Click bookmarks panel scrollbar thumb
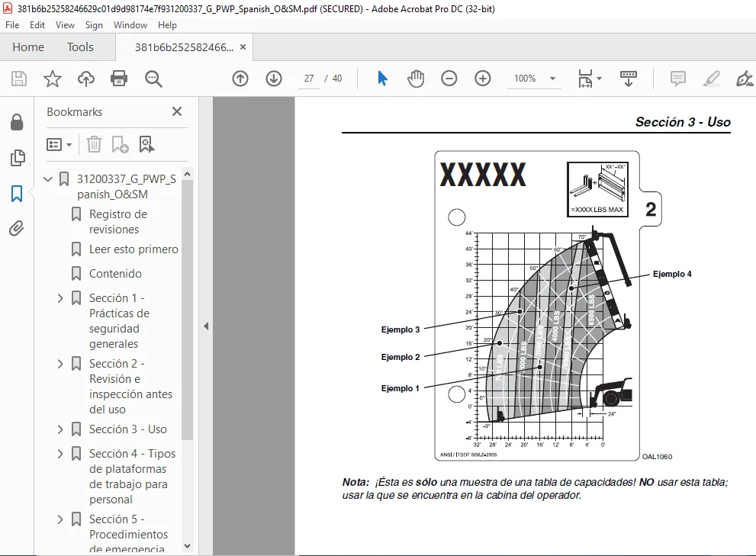The height and width of the screenshot is (556, 756). click(188, 310)
